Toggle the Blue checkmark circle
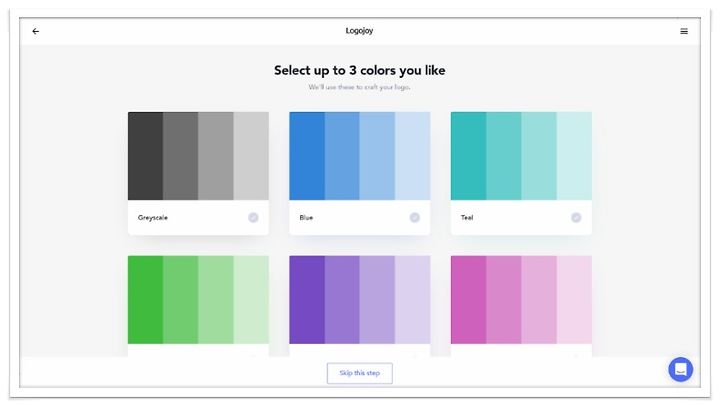The height and width of the screenshot is (406, 720). 415,218
